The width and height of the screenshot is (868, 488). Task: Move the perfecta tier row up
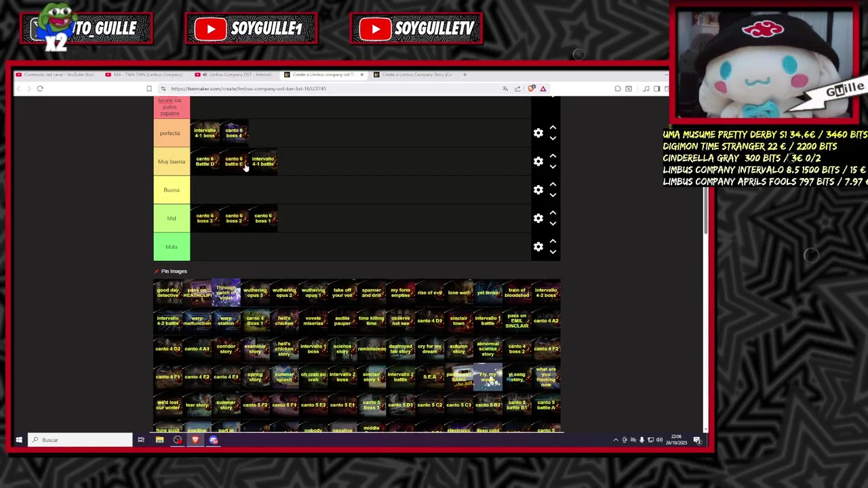pyautogui.click(x=553, y=127)
